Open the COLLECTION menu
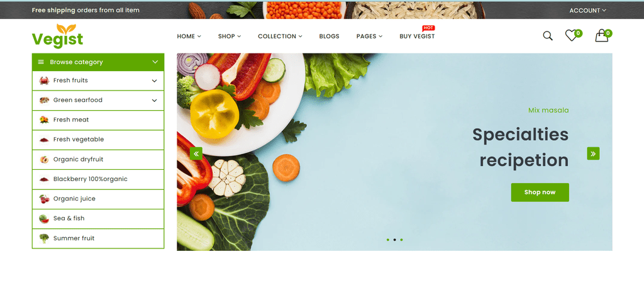Viewport: 644px width, 283px height. coord(280,36)
